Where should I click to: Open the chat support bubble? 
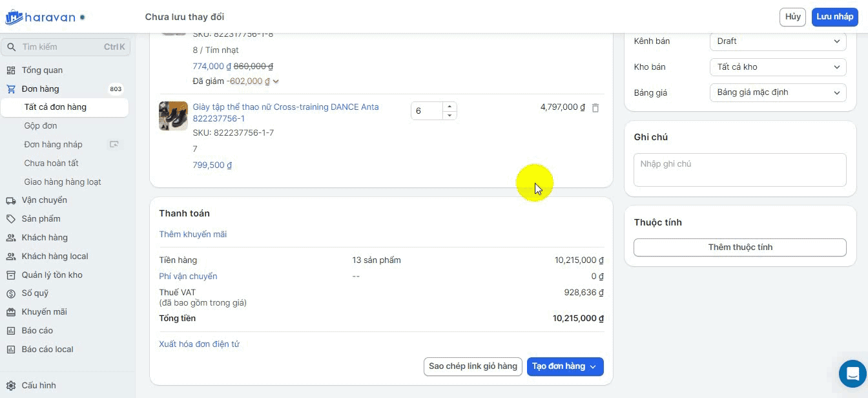click(x=852, y=373)
